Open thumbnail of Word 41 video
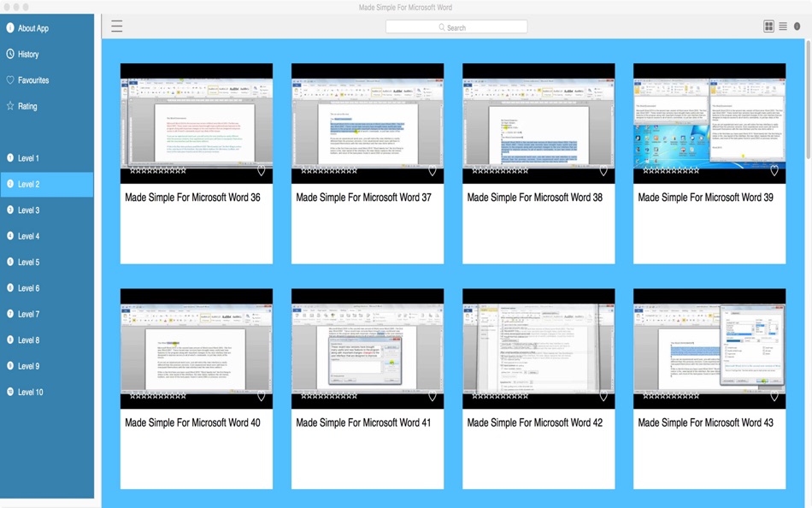 (x=368, y=348)
